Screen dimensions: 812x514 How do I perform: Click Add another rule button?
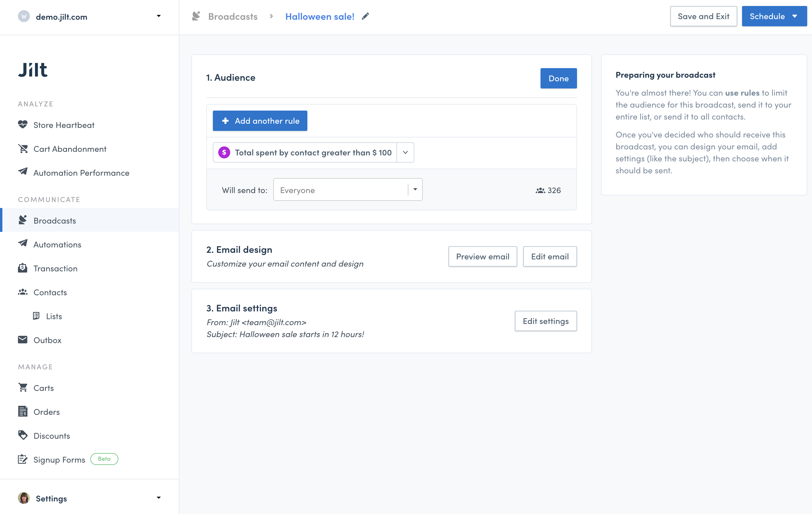click(260, 121)
